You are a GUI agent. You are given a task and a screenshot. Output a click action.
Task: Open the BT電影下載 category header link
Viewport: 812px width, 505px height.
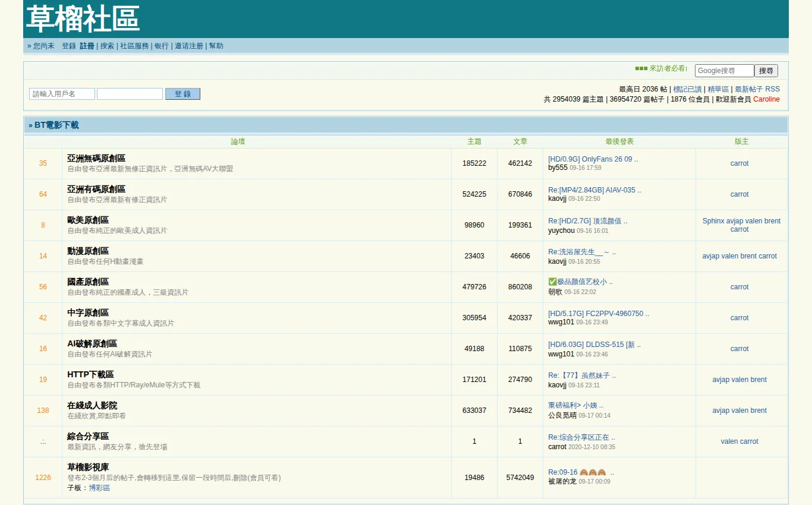[x=56, y=125]
